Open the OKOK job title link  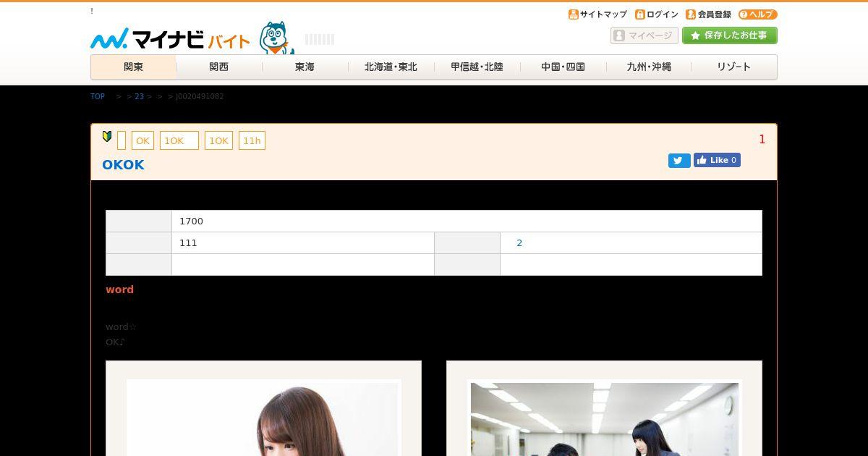[x=123, y=165]
